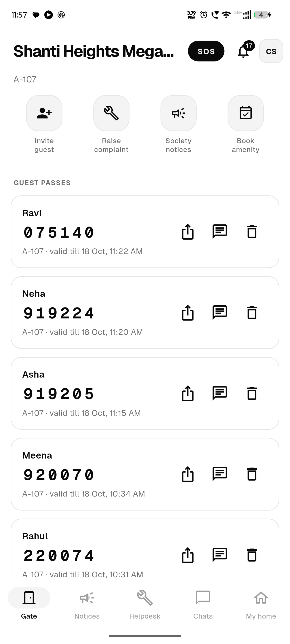This screenshot has width=290, height=644.
Task: Share Meena's pass 920070
Action: click(188, 474)
